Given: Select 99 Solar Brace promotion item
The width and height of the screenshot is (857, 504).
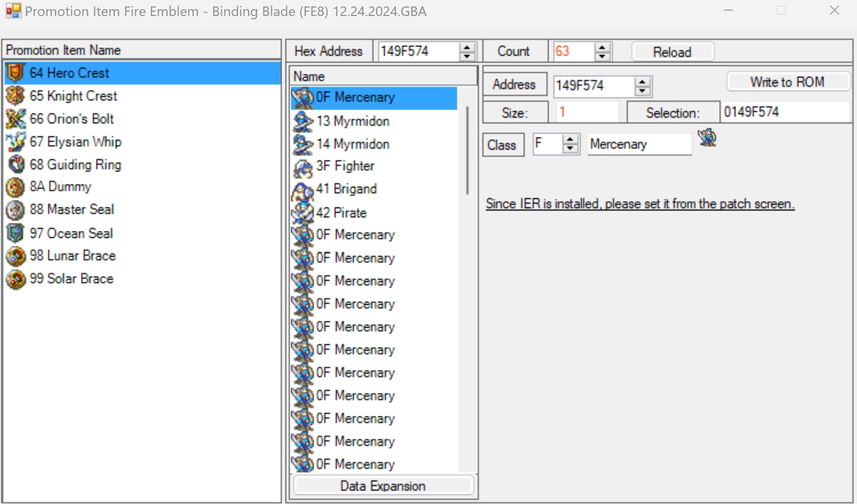Looking at the screenshot, I should [x=142, y=279].
